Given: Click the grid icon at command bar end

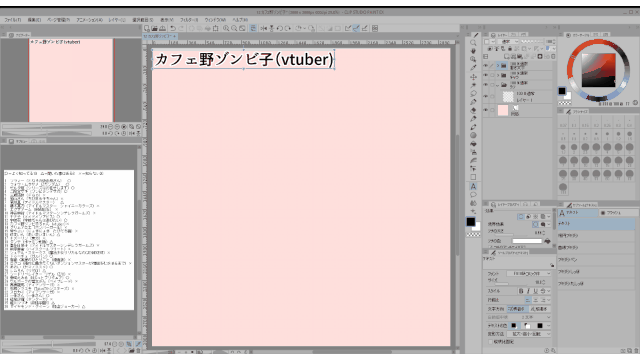Looking at the screenshot, I should click(x=375, y=29).
